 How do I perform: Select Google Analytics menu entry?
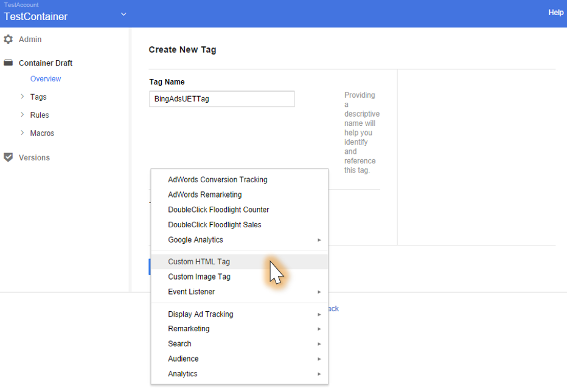coord(239,240)
